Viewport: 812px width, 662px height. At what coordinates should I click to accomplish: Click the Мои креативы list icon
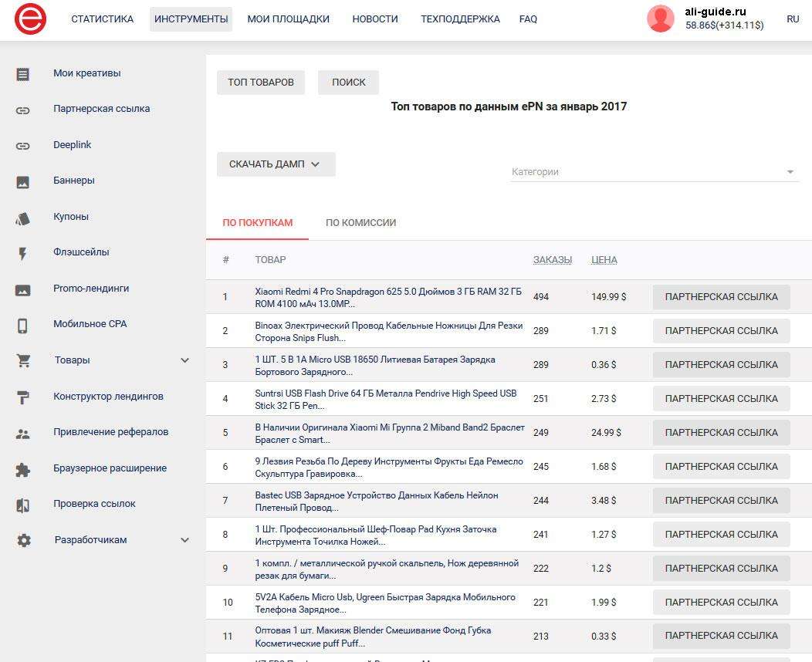(x=23, y=74)
